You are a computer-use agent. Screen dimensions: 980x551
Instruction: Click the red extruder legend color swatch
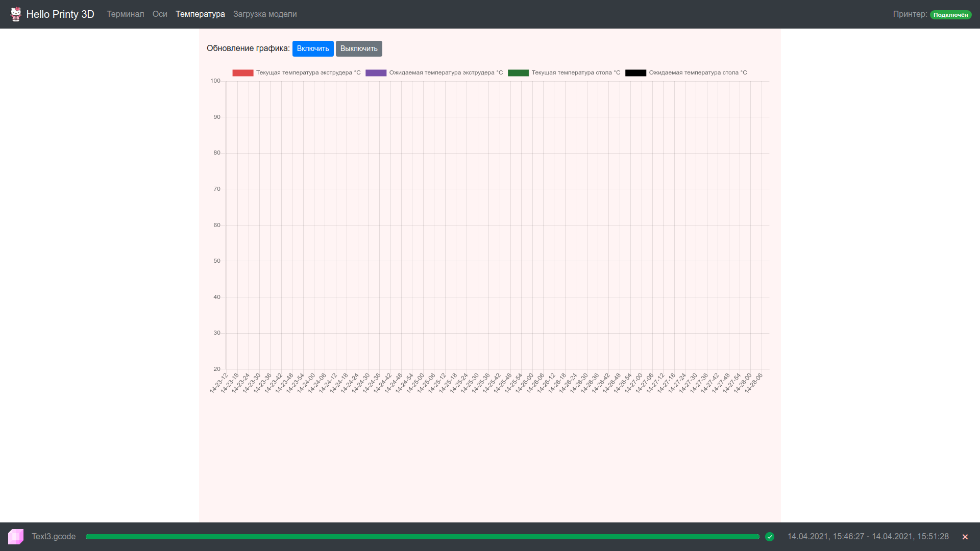coord(243,73)
